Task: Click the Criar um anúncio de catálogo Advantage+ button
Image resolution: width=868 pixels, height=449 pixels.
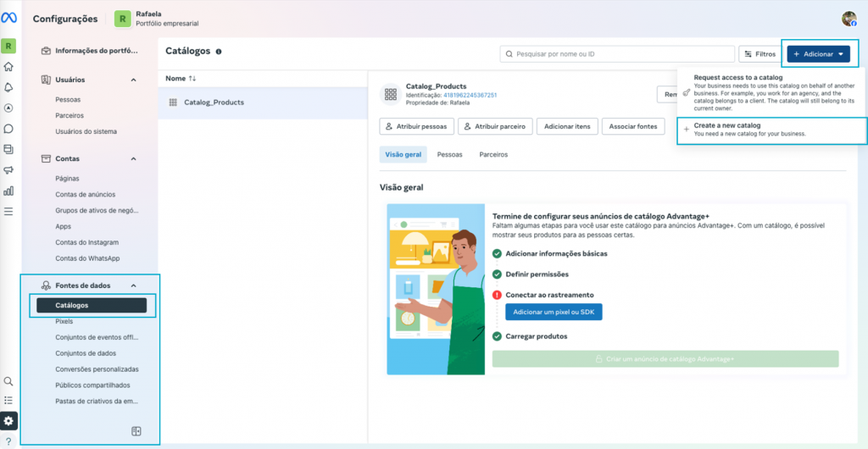Action: (665, 359)
